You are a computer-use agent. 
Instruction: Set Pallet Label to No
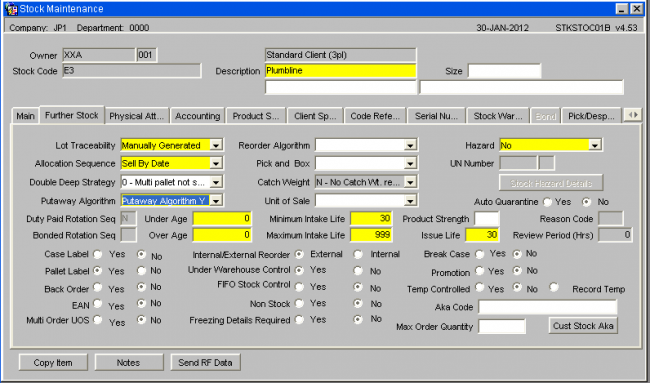tap(142, 271)
